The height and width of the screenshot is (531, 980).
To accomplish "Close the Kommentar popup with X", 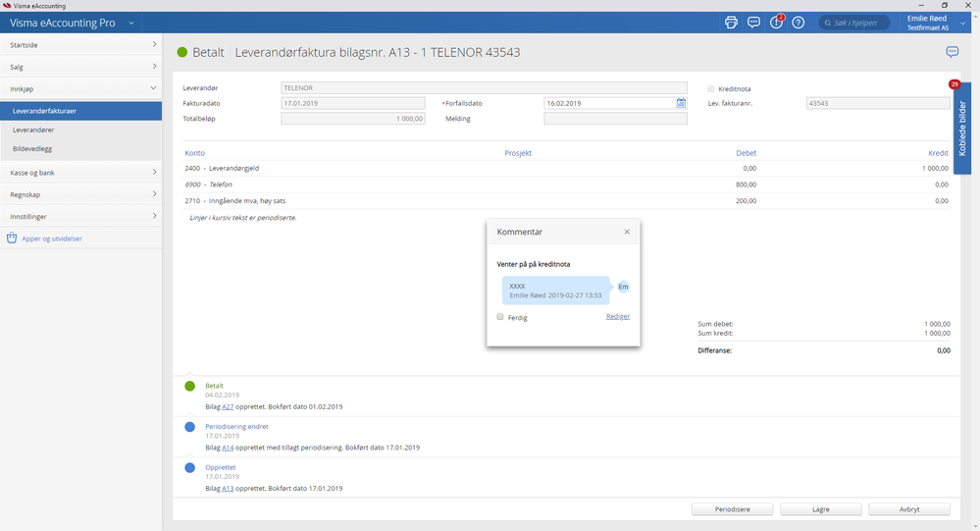I will point(627,232).
